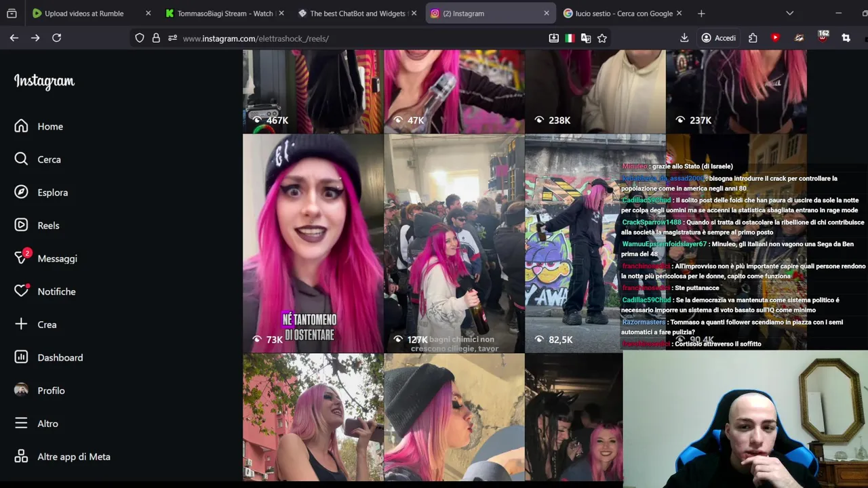
Task: Close the TommasoBiagi Stream tab
Action: point(281,14)
